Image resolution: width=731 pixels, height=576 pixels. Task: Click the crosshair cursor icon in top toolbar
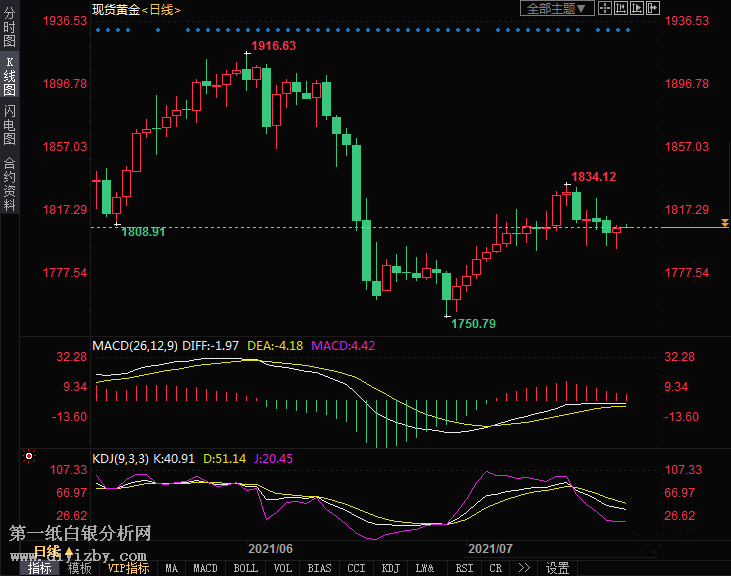point(606,9)
